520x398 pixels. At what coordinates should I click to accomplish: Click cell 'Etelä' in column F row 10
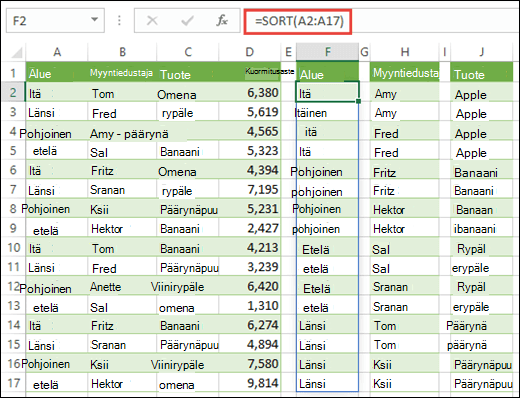coord(328,247)
